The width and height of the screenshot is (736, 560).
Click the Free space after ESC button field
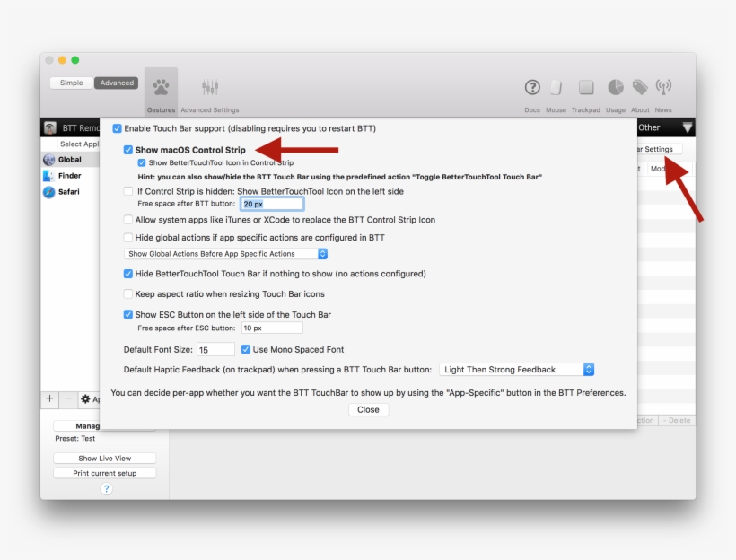(272, 328)
